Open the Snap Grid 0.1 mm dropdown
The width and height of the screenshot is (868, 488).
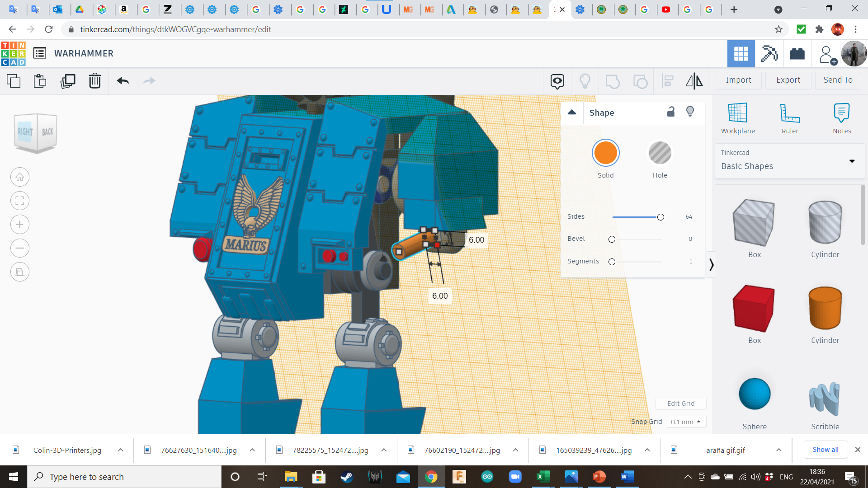[685, 422]
